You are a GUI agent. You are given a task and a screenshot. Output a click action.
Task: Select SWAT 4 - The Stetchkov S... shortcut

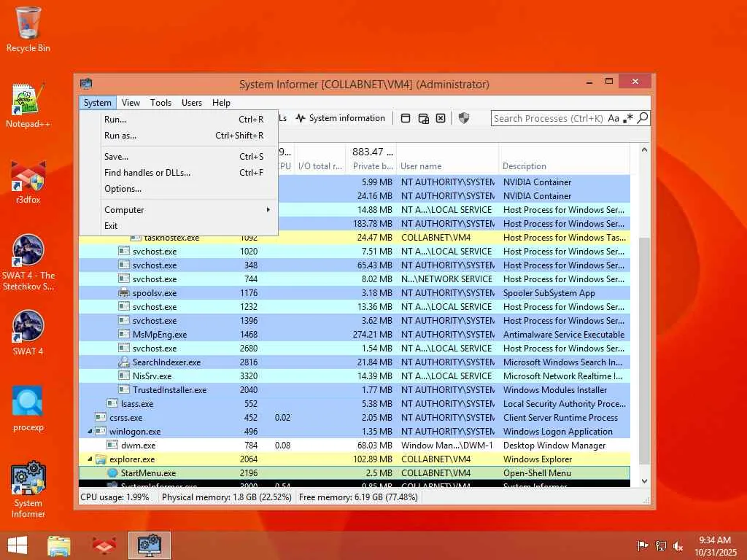tap(28, 262)
